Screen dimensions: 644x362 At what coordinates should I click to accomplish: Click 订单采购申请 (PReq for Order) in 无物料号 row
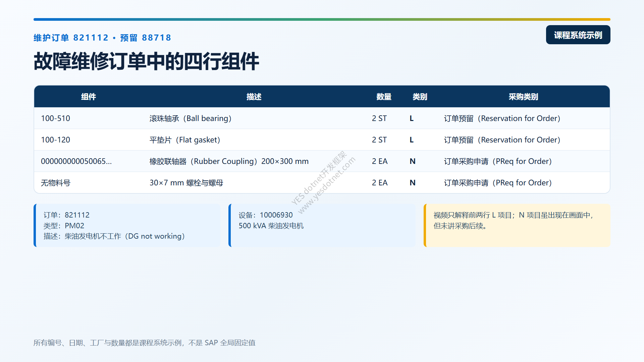pos(498,183)
